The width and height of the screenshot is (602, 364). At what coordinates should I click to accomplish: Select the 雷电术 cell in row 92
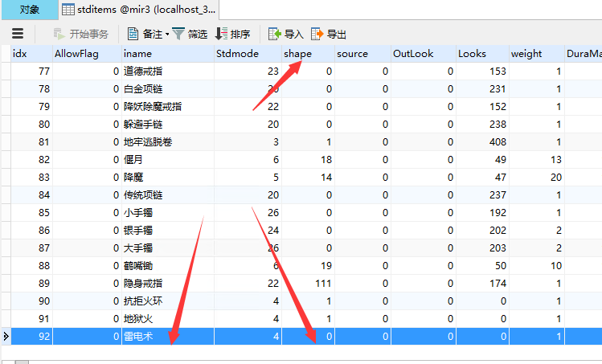(166, 336)
